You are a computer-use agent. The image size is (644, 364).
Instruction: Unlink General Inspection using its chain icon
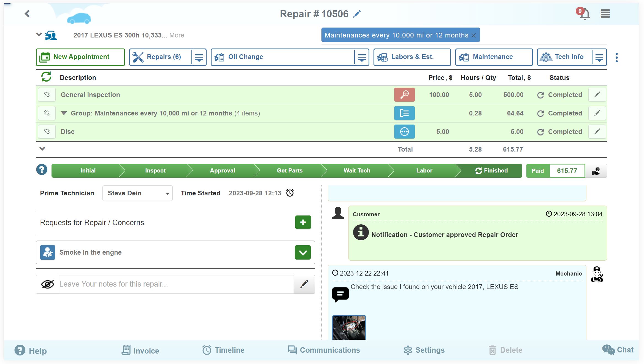[x=47, y=95]
